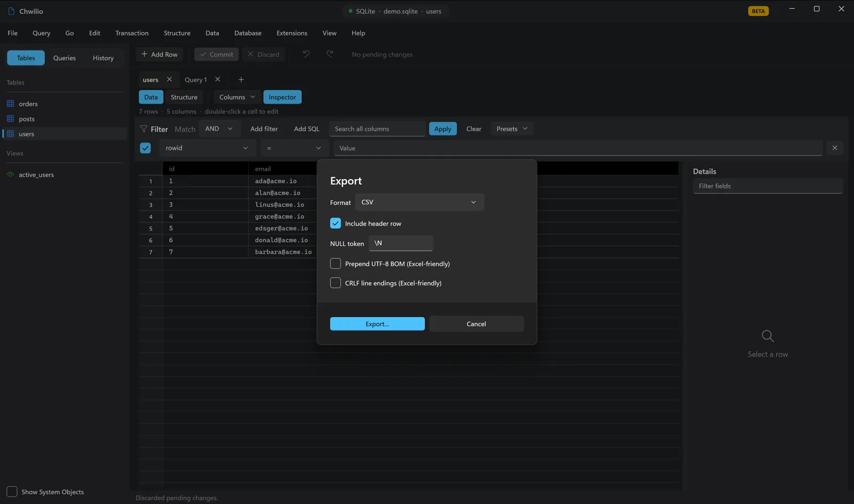
Task: Open the Query menu
Action: (x=41, y=33)
